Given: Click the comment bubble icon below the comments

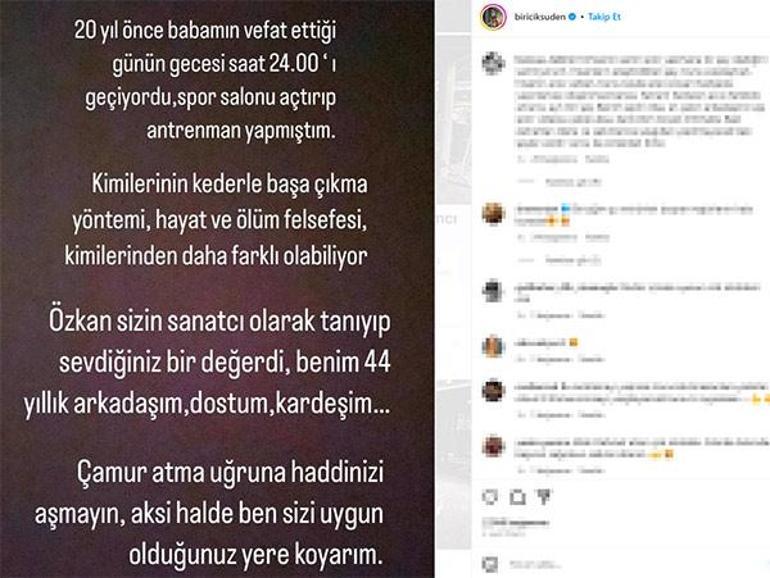Looking at the screenshot, I should click(517, 497).
